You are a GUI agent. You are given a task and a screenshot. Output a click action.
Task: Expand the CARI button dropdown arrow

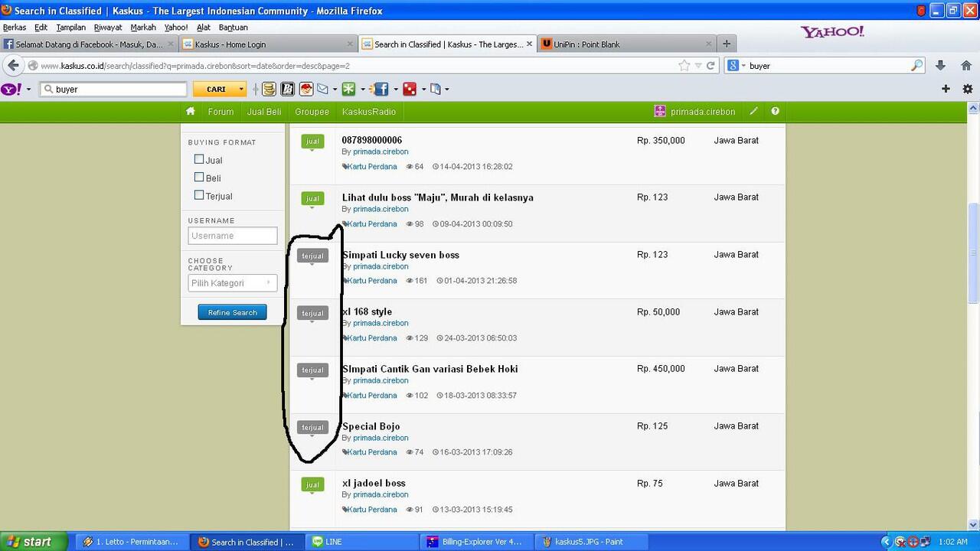pos(241,90)
